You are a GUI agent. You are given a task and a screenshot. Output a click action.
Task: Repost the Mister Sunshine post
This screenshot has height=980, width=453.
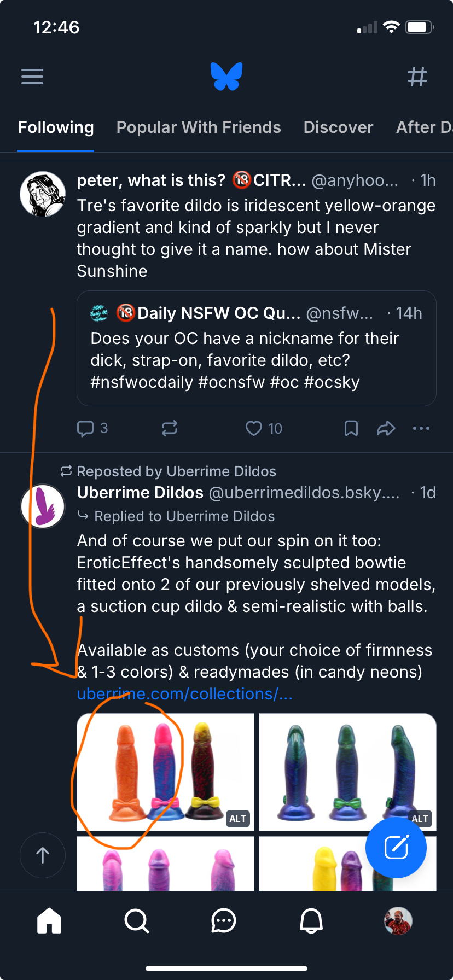pyautogui.click(x=170, y=428)
